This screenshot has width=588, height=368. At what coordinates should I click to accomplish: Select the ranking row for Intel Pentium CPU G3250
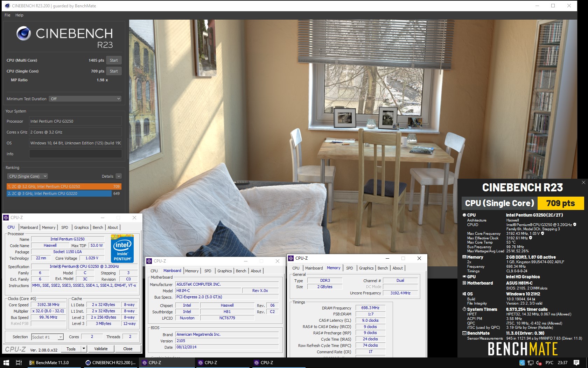click(64, 186)
